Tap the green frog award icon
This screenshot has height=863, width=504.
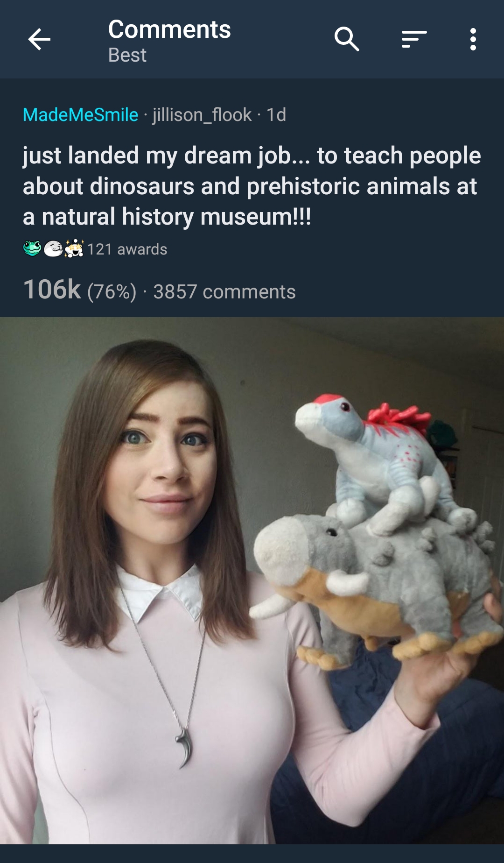click(x=32, y=248)
